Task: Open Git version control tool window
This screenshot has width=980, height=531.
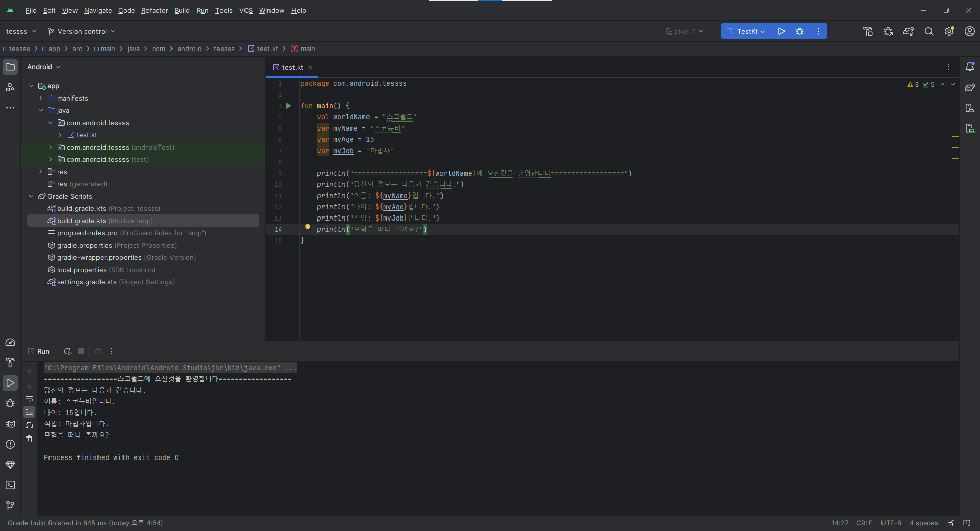Action: point(10,505)
